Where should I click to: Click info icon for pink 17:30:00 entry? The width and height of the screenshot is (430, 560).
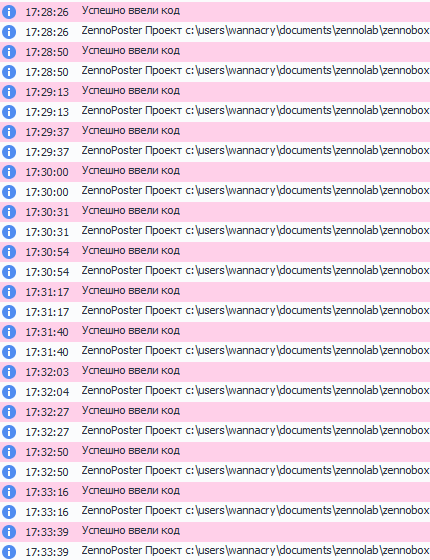tap(9, 172)
